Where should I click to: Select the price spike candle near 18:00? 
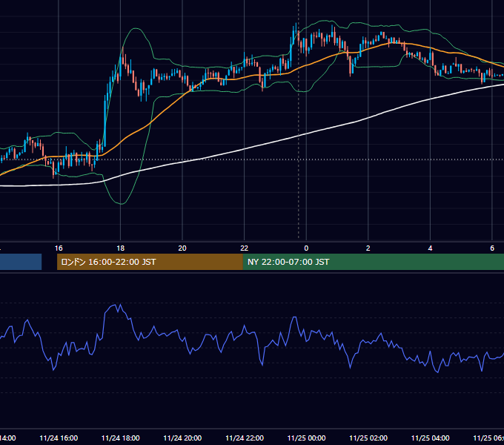click(x=123, y=56)
